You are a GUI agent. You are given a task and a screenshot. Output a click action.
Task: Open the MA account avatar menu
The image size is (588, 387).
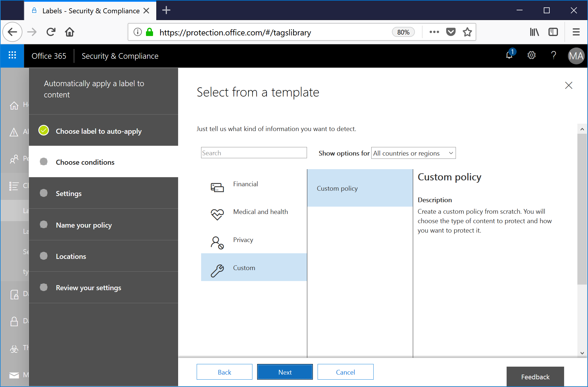pyautogui.click(x=576, y=56)
